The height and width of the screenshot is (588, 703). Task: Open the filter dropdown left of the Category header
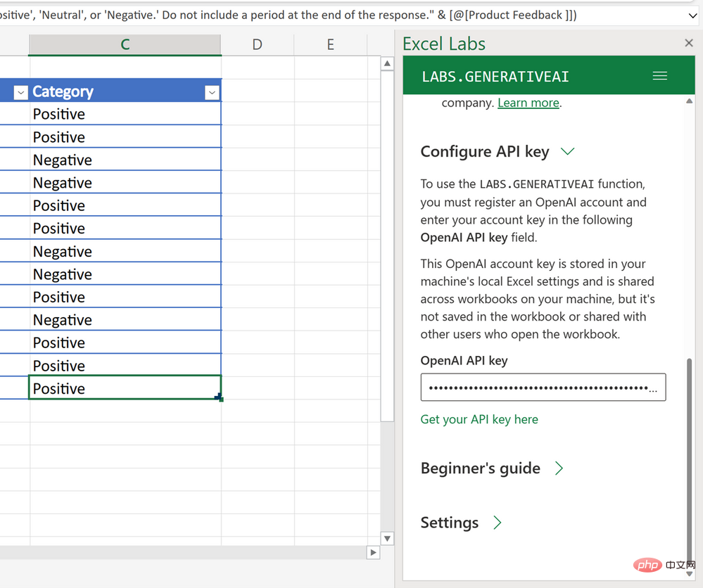pyautogui.click(x=20, y=92)
